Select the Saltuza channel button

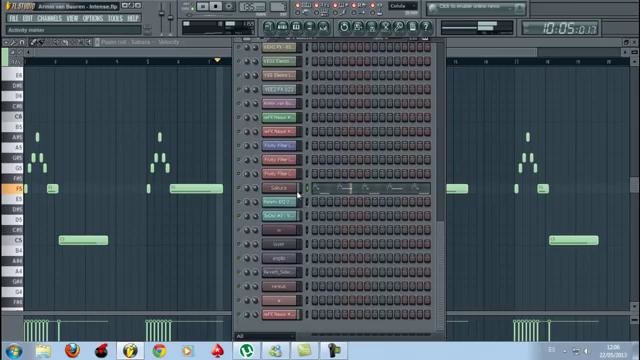(279, 188)
